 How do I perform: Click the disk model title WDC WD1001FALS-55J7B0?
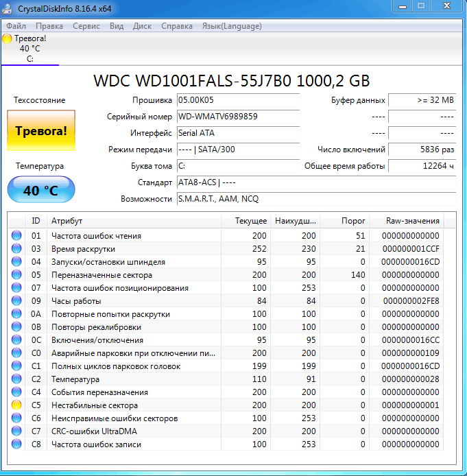click(x=231, y=81)
